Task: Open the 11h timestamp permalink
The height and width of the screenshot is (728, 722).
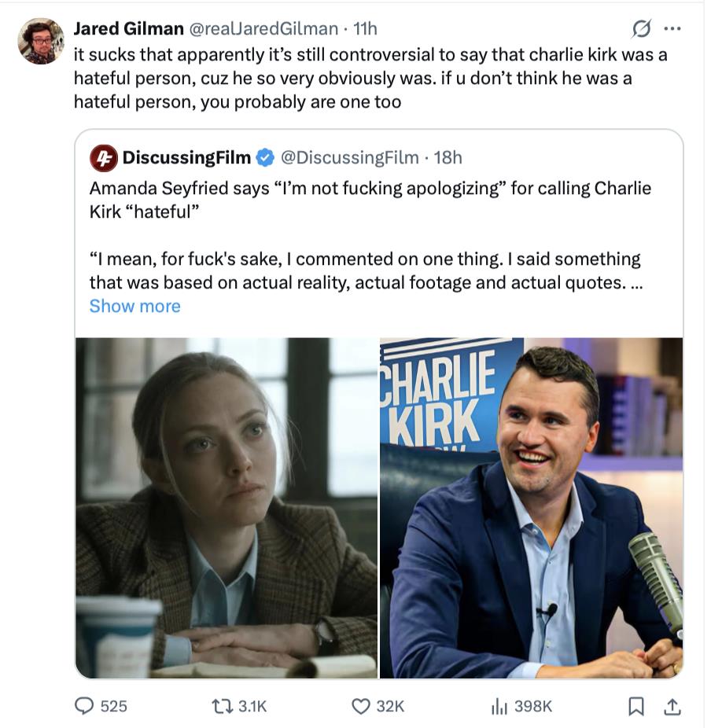Action: [366, 28]
